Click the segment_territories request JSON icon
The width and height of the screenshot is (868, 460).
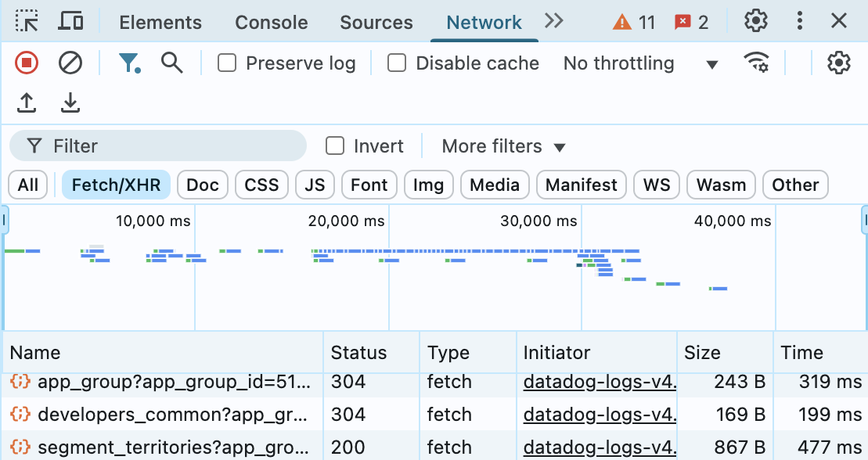click(x=20, y=447)
